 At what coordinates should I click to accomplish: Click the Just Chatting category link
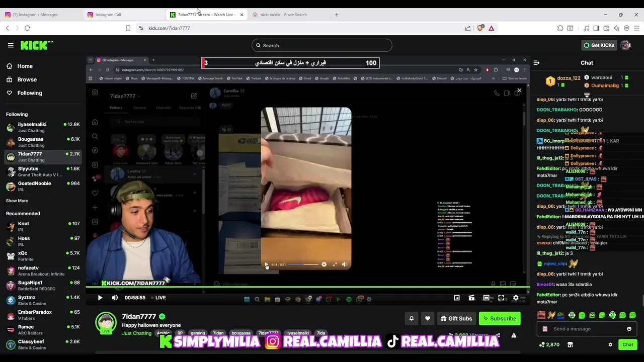136,333
